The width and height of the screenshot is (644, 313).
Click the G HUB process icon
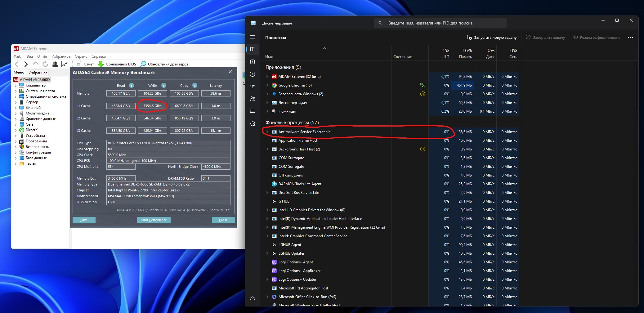(x=274, y=201)
